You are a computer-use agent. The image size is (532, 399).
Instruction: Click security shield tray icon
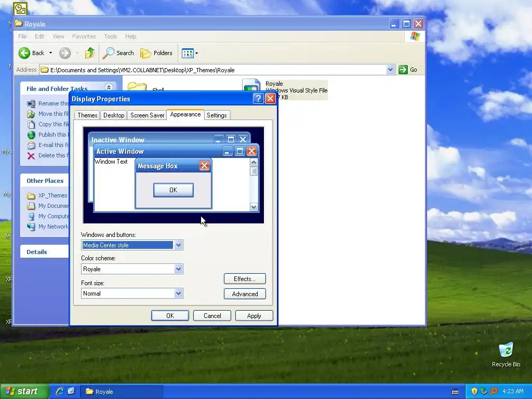474,391
